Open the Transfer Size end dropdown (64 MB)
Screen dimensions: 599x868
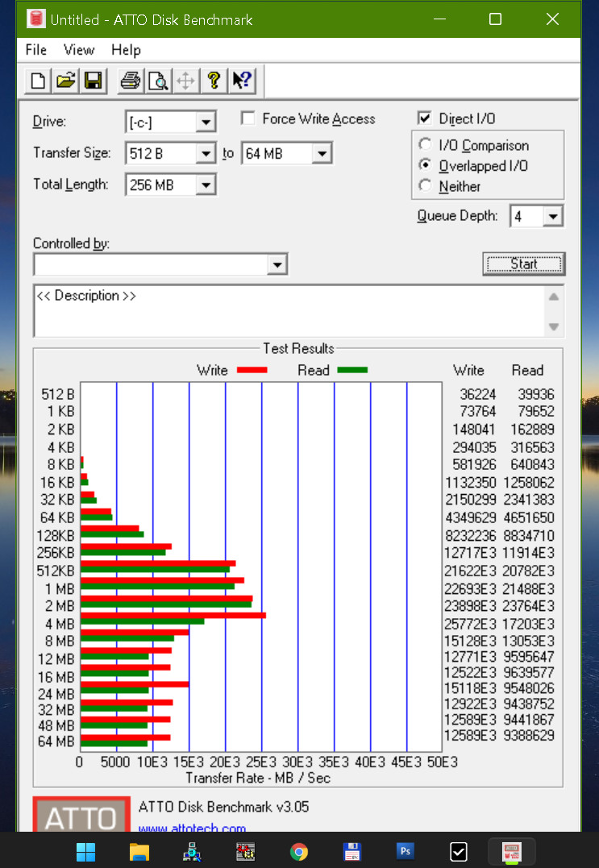click(322, 153)
